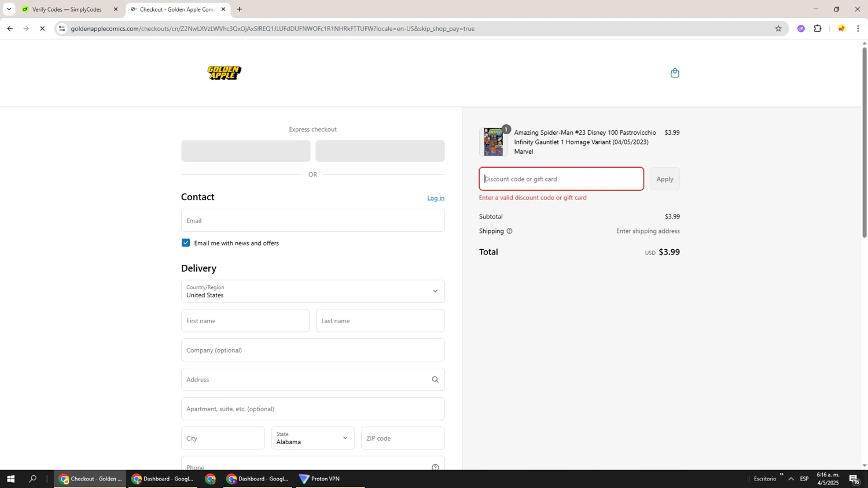Click the Apply discount button

pyautogui.click(x=665, y=179)
